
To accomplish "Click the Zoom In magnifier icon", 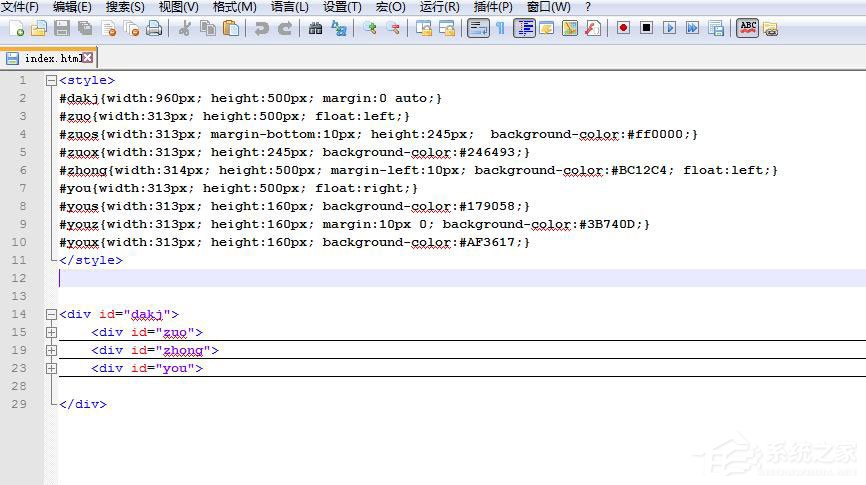I will pos(369,28).
